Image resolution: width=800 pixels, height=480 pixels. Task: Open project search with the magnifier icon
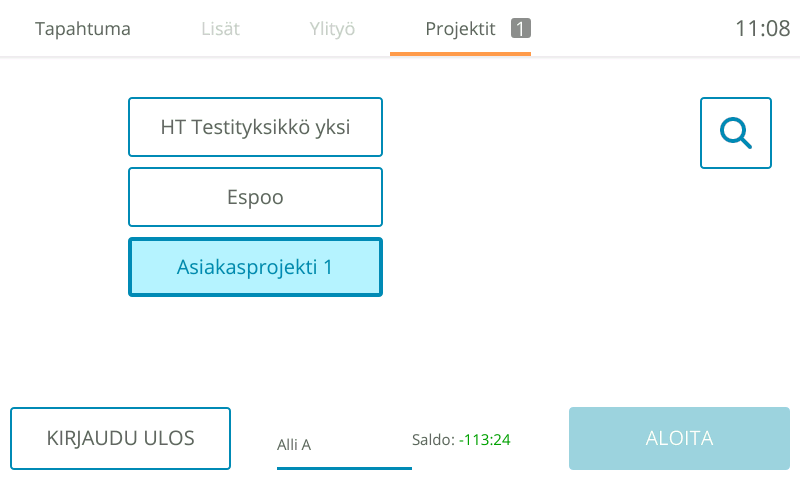click(x=736, y=133)
